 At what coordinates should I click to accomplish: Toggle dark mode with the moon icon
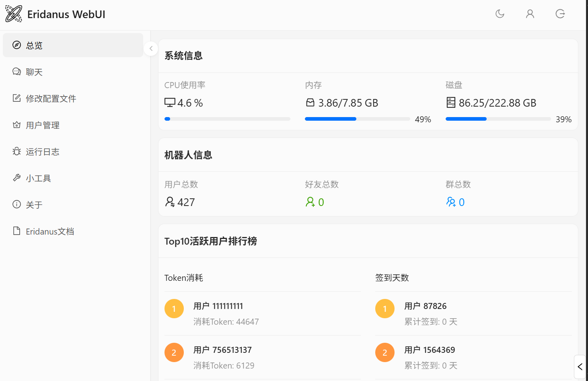tap(500, 14)
